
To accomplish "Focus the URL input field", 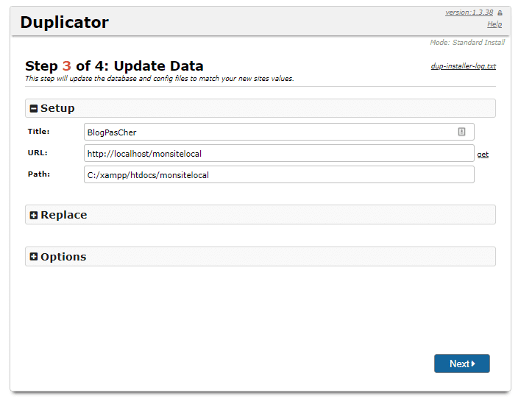I will click(x=279, y=153).
